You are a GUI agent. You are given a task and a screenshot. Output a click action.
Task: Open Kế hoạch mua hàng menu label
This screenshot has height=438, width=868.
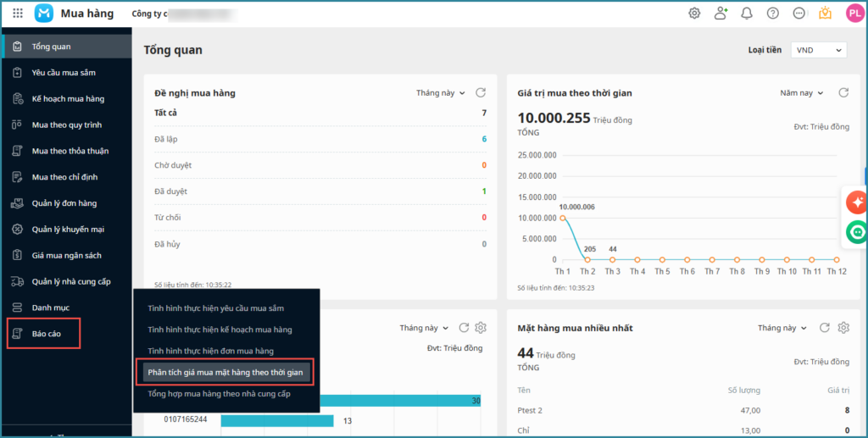coord(68,99)
